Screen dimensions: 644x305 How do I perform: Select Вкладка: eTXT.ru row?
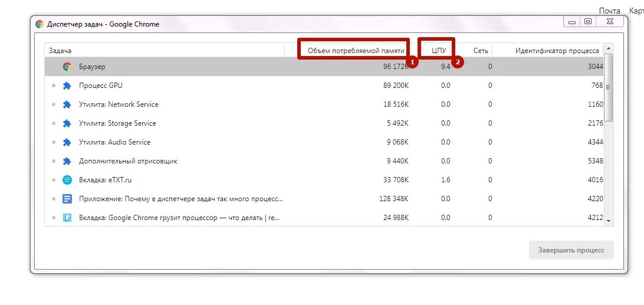coord(324,180)
